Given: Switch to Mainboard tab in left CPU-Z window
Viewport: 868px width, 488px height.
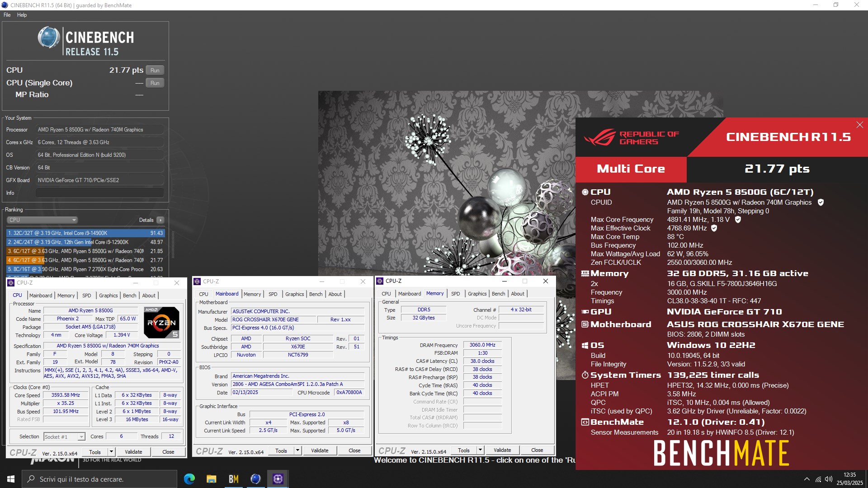Looking at the screenshot, I should [41, 296].
